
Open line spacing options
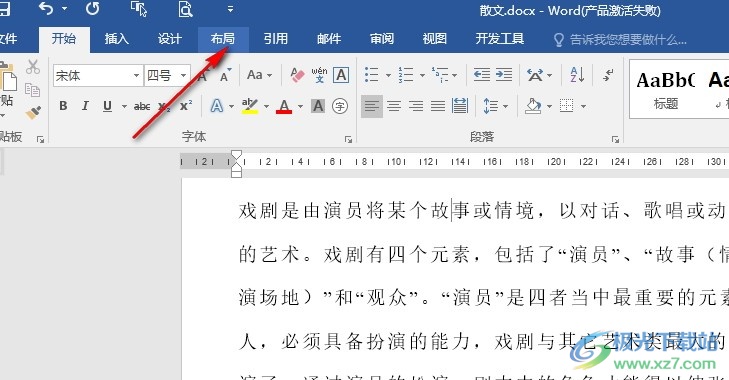[x=495, y=106]
